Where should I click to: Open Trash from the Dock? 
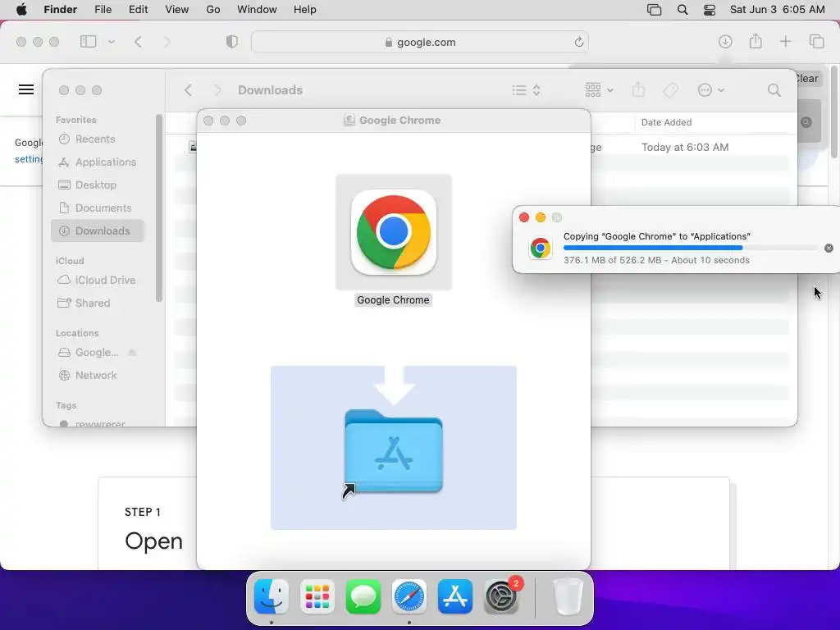click(568, 596)
